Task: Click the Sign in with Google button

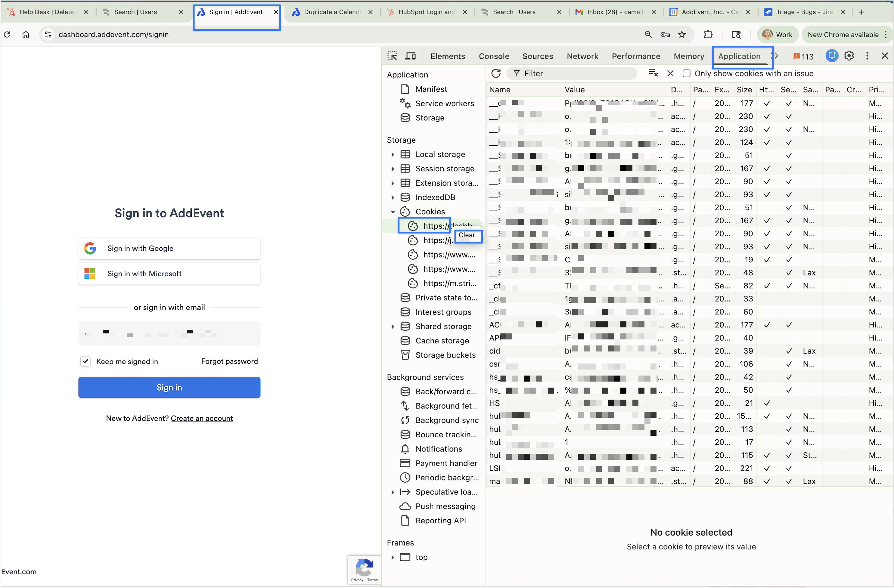Action: [169, 248]
